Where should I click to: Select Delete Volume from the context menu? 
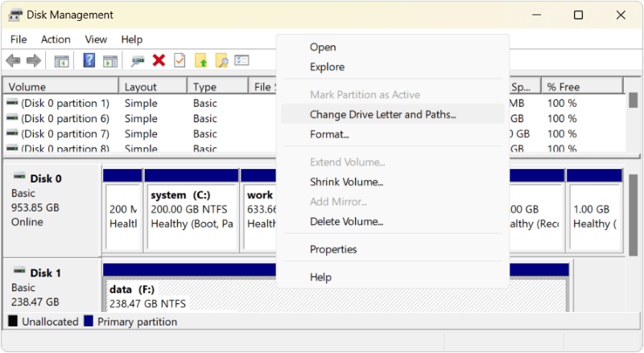click(393, 222)
